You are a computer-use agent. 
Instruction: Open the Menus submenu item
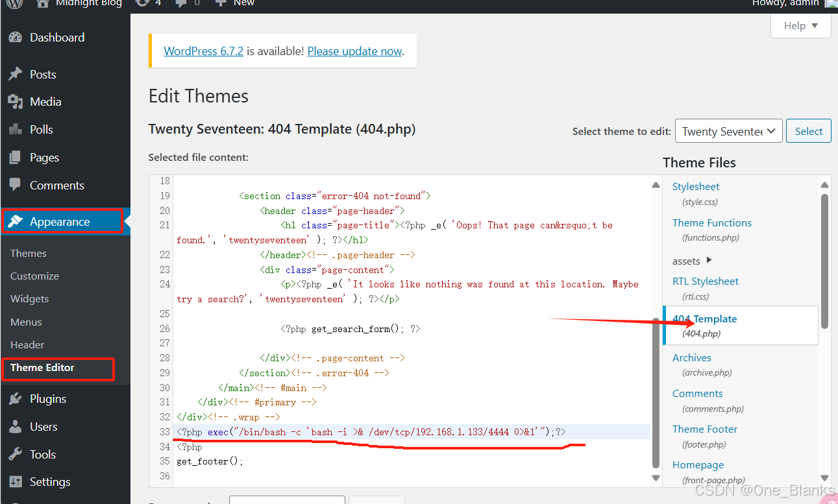tap(26, 322)
